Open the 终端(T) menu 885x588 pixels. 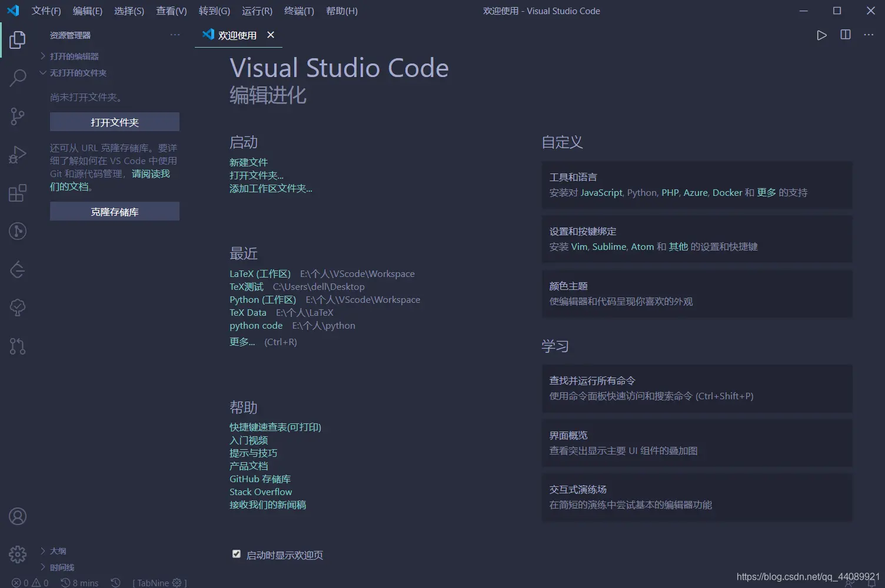coord(299,11)
